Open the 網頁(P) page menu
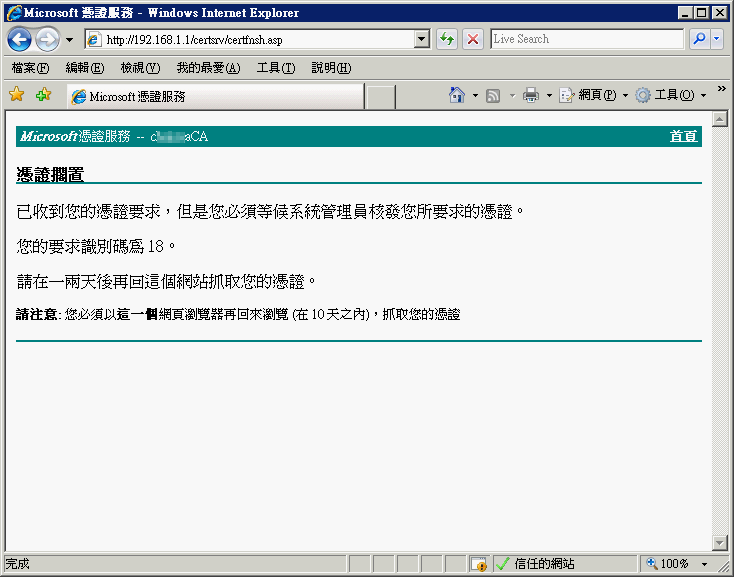 (593, 95)
